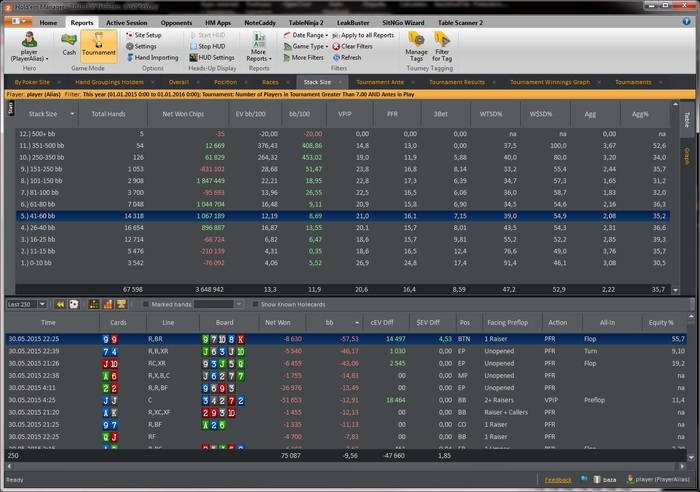Open the NoteCaddy tab

coord(260,23)
